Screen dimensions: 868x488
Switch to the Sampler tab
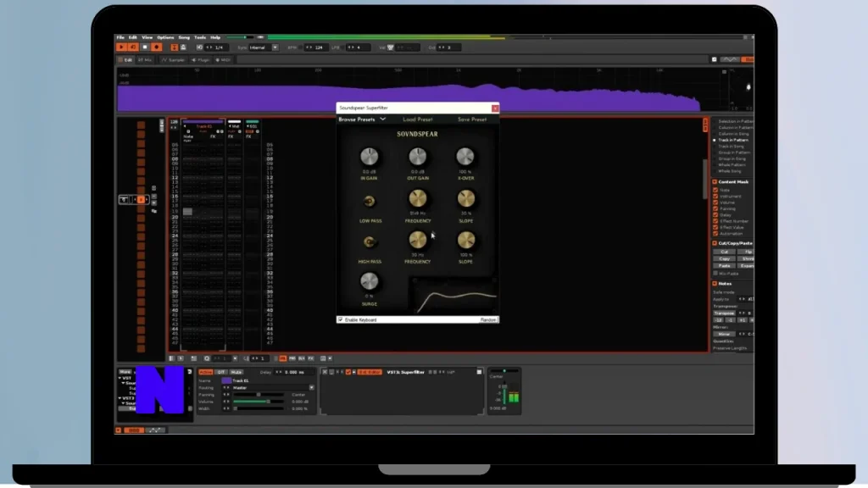click(x=173, y=60)
